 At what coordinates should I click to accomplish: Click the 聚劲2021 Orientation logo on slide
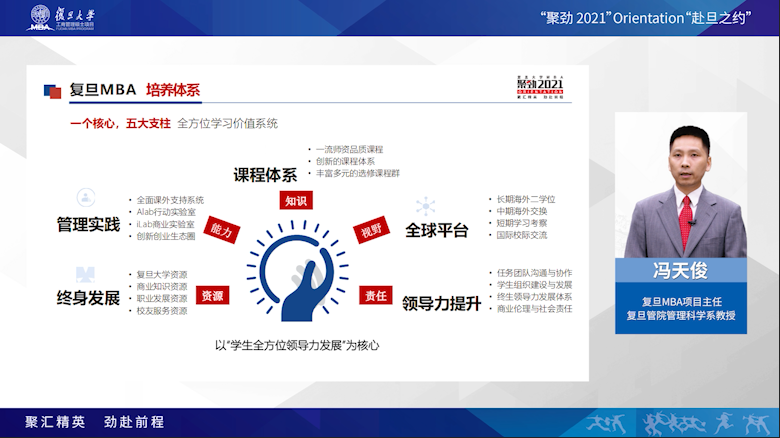coord(540,88)
